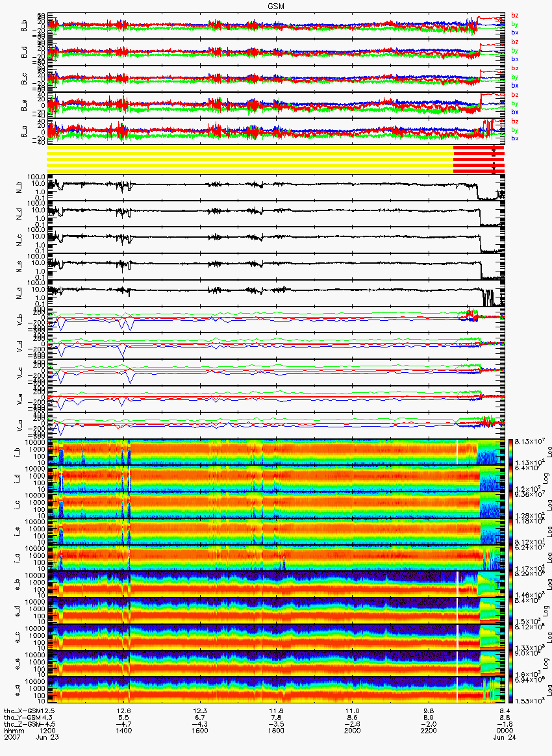Click the GSM plot title
Screen dimensions: 552x756
(276, 6)
